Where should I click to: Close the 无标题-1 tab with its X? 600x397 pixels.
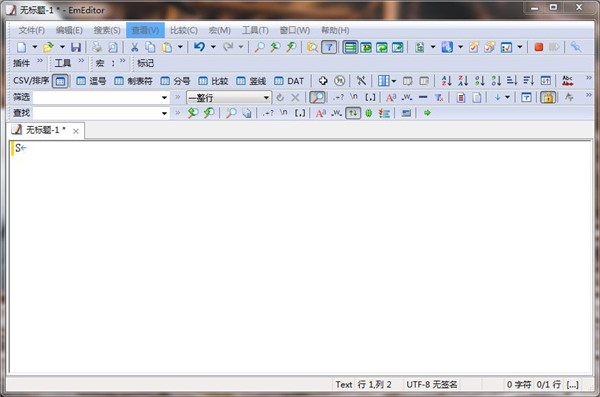[76, 131]
